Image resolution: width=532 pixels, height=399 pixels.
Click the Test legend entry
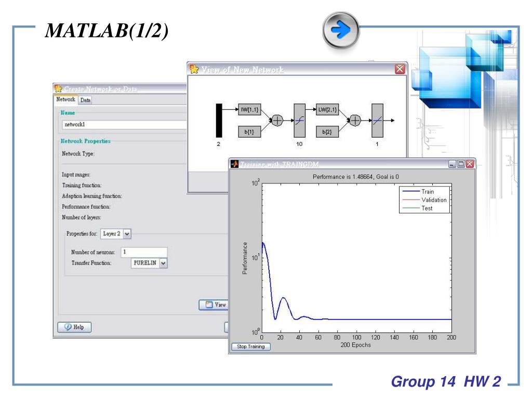click(417, 208)
